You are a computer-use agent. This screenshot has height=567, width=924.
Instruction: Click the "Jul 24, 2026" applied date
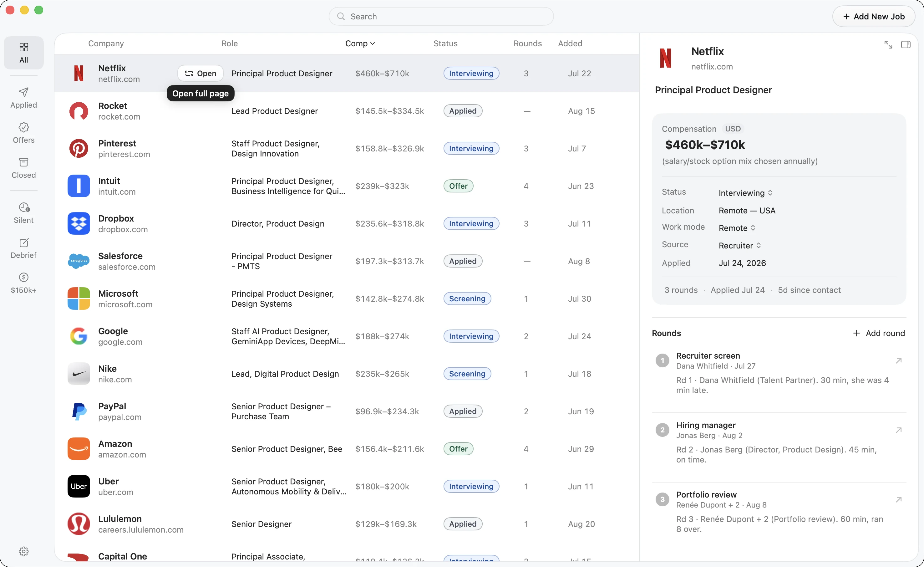pyautogui.click(x=742, y=263)
